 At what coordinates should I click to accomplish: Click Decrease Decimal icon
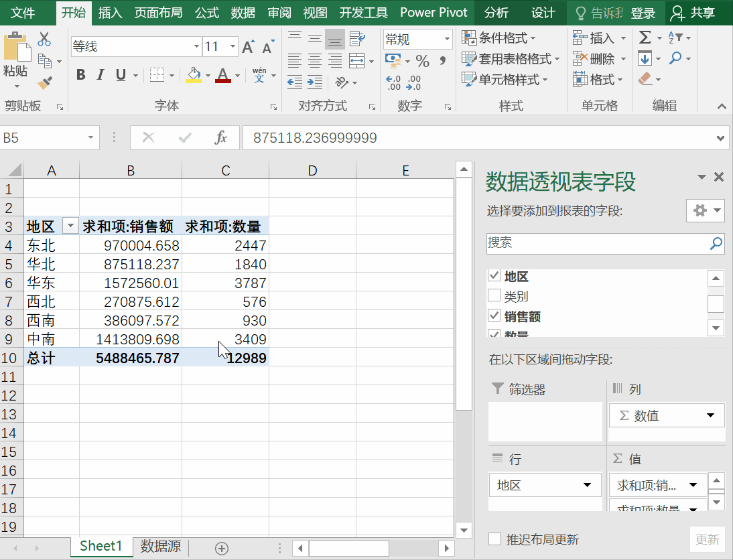click(x=413, y=83)
